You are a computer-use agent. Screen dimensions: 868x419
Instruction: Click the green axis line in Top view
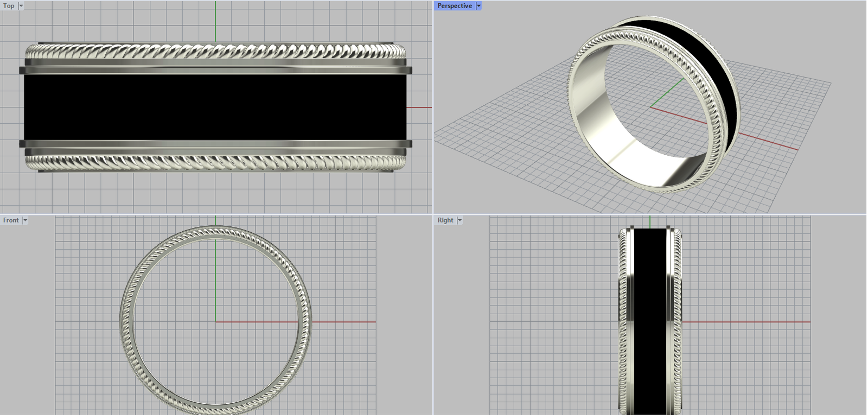tap(215, 22)
